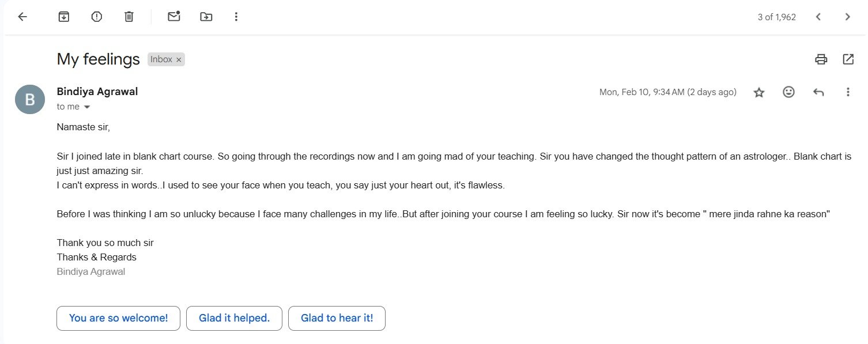This screenshot has height=344, width=868.
Task: Mark the message as unread
Action: tap(174, 17)
